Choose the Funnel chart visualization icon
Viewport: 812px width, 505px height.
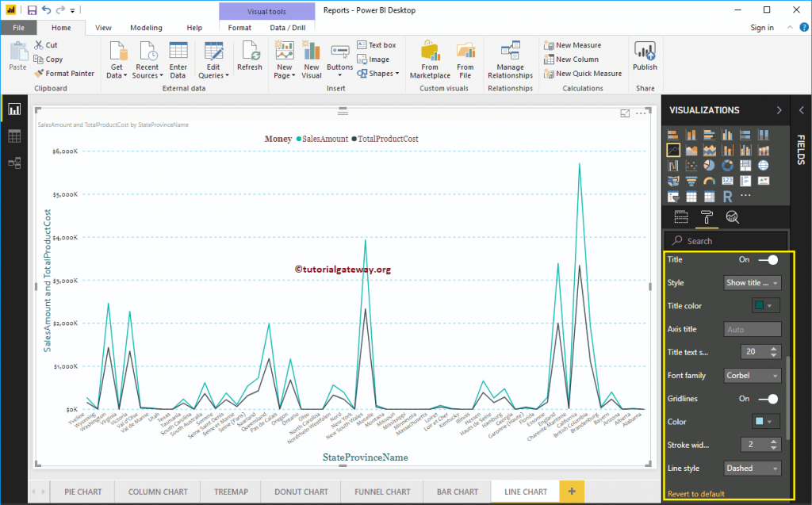pos(691,180)
